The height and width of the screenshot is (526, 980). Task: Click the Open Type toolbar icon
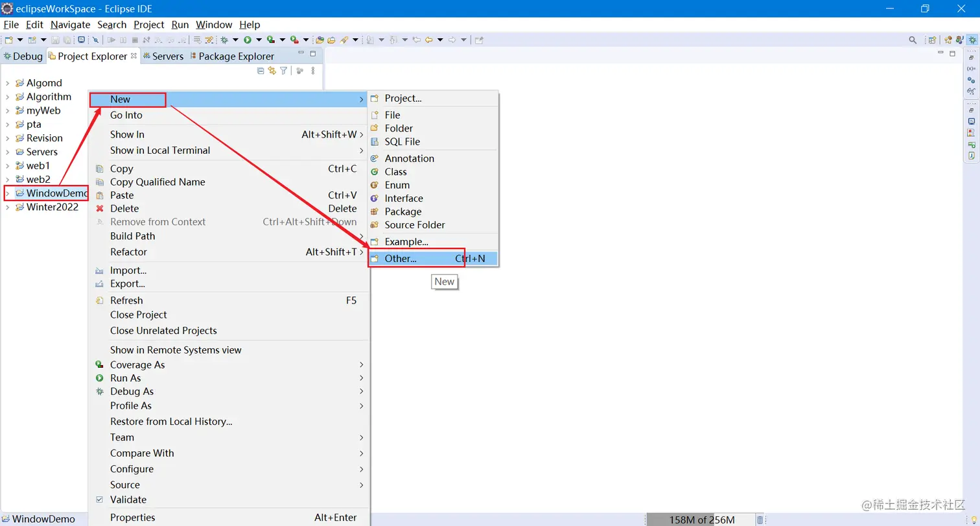[318, 40]
